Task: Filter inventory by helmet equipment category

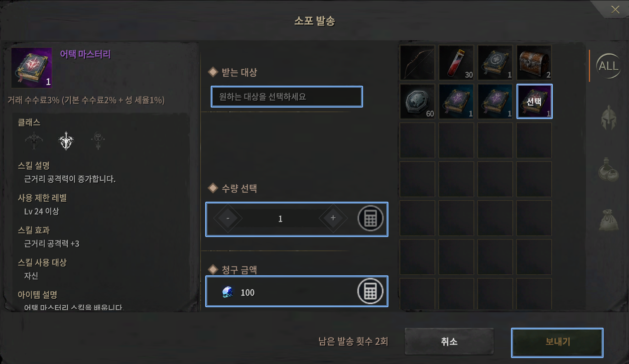Action: pyautogui.click(x=608, y=118)
